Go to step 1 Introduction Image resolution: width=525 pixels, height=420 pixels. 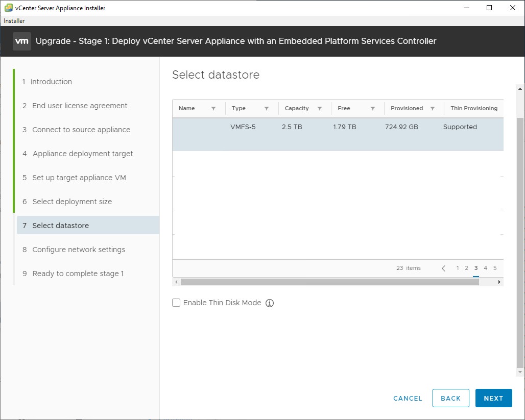click(x=47, y=82)
